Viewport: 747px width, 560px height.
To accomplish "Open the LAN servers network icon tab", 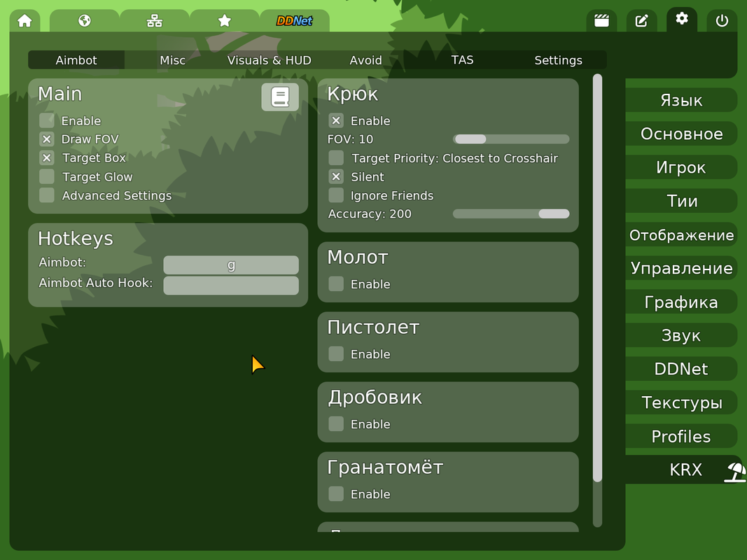I will click(x=154, y=21).
